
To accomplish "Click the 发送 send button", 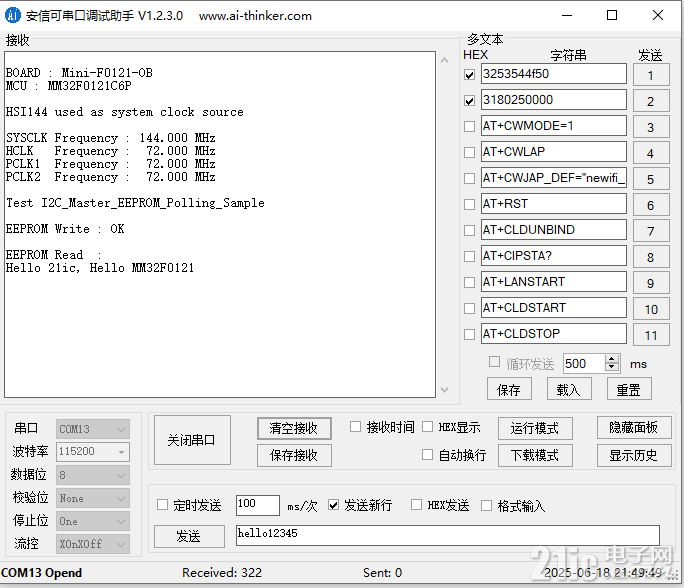I will [x=189, y=536].
